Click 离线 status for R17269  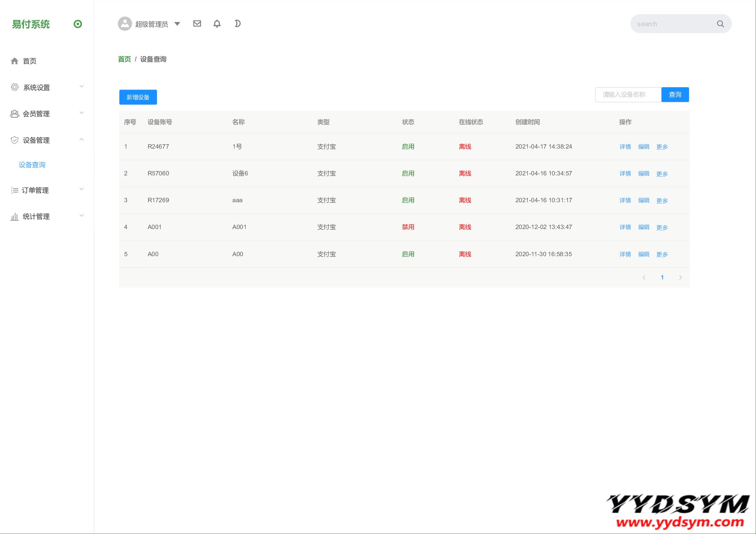(465, 200)
